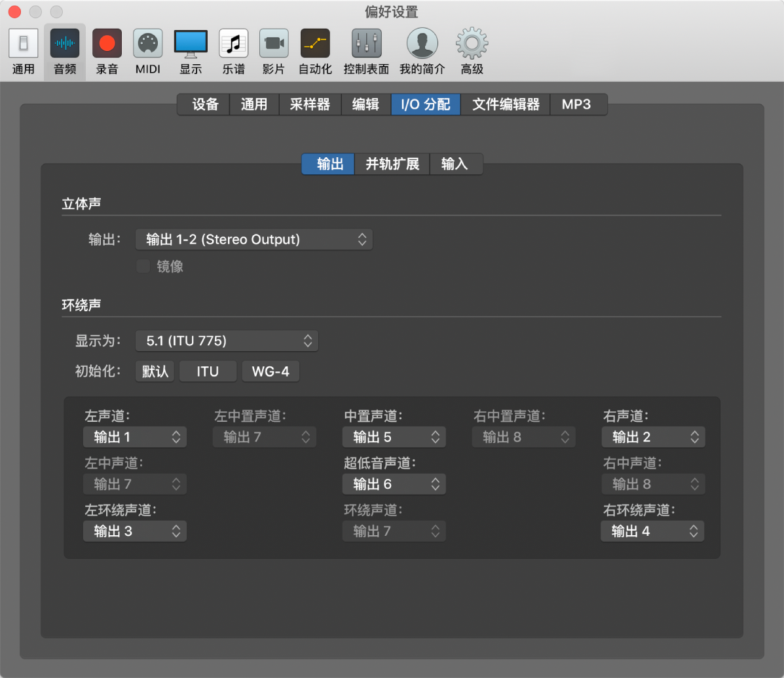Switch to the 并轨扩展 tab
The width and height of the screenshot is (784, 678).
coord(391,164)
